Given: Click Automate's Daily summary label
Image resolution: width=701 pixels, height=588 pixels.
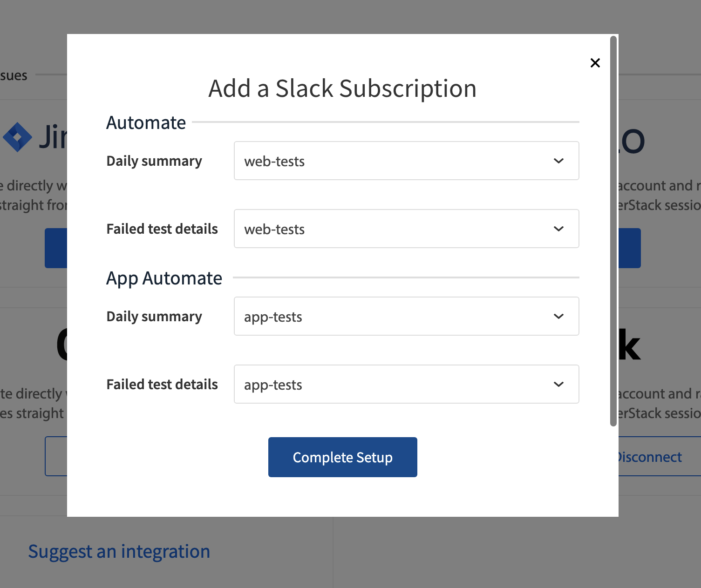Looking at the screenshot, I should (x=154, y=161).
